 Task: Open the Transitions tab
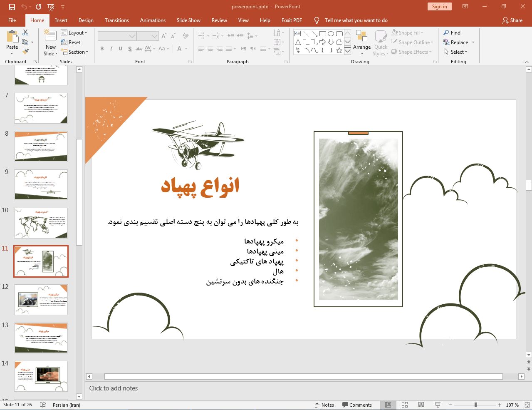[x=117, y=20]
